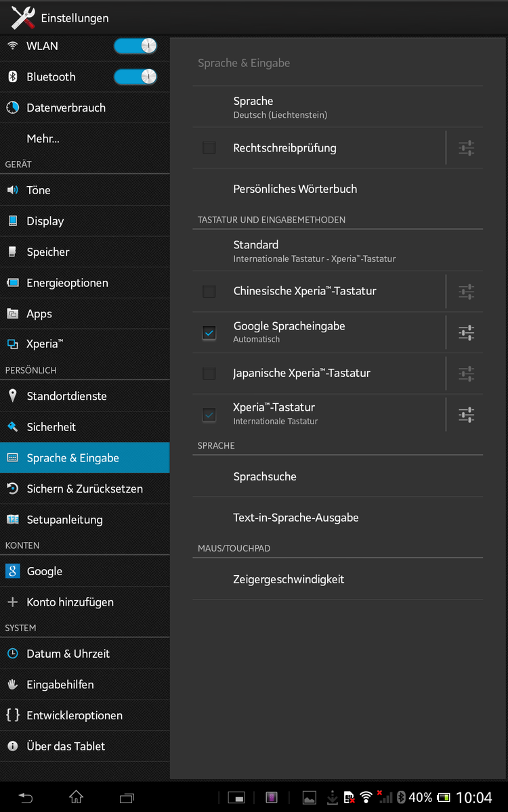Open the screenshot notification icon in status bar
508x812 pixels.
309,797
